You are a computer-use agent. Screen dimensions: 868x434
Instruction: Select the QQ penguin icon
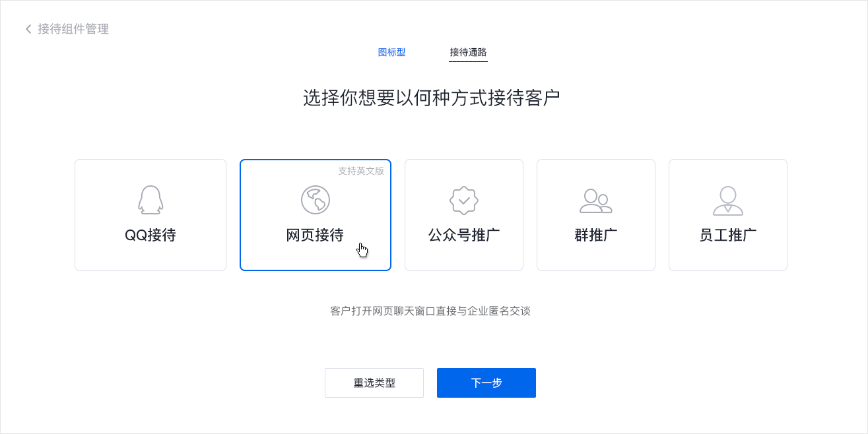click(150, 200)
